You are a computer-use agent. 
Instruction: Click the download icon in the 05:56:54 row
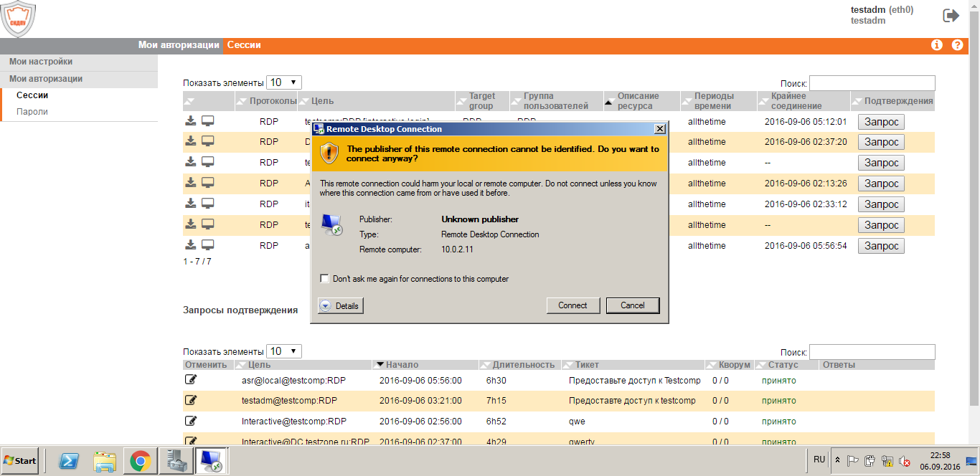[191, 245]
